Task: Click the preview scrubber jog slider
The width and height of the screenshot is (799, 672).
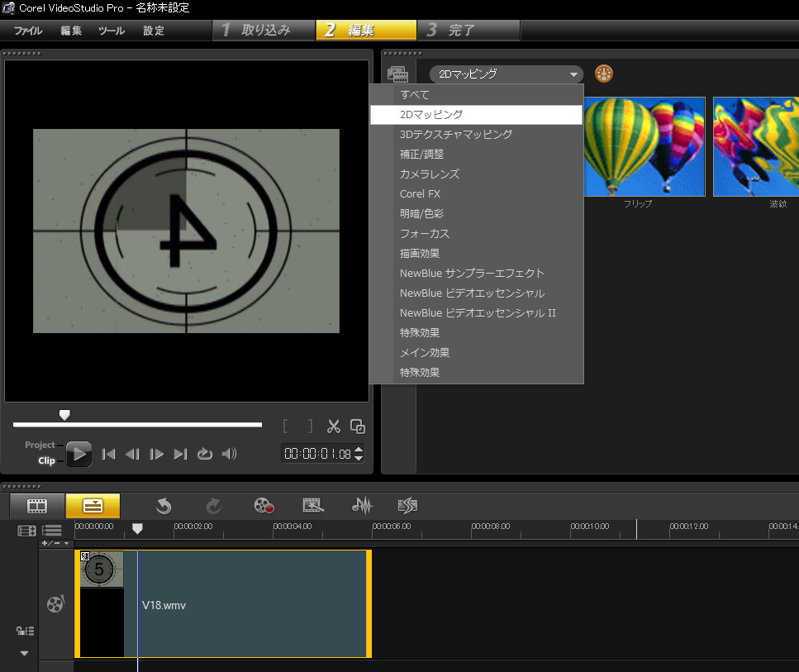Action: tap(64, 415)
